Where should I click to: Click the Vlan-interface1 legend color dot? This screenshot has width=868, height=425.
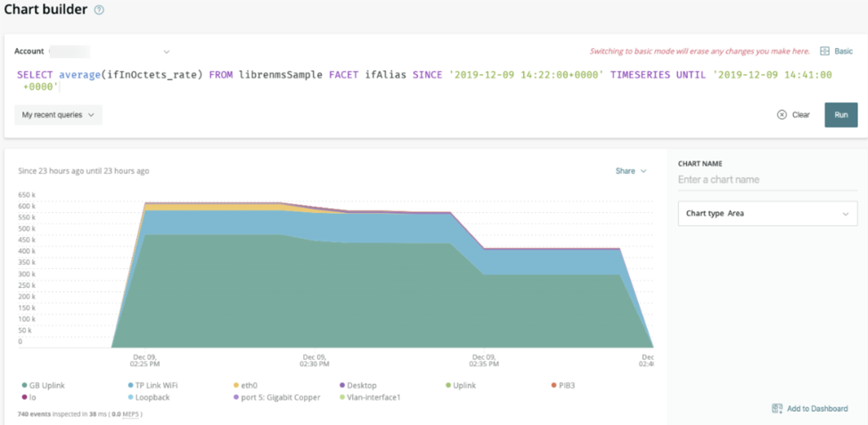click(342, 397)
